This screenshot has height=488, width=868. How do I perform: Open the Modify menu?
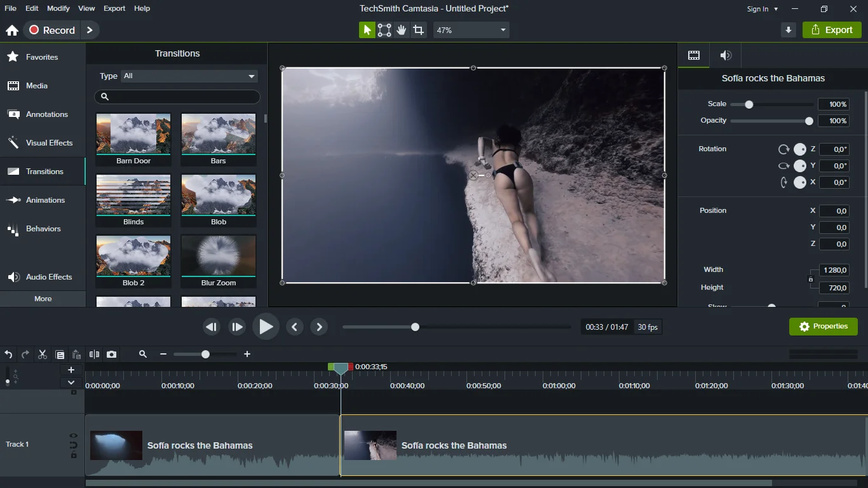tap(58, 8)
